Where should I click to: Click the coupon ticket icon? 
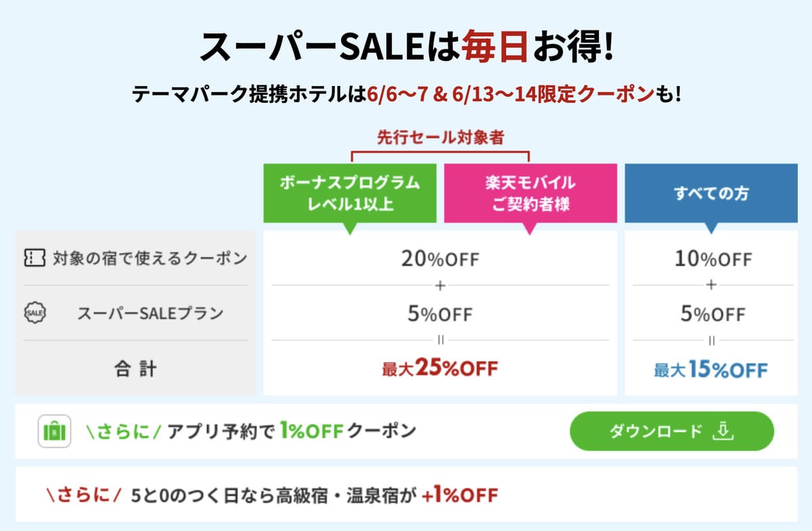pos(35,258)
